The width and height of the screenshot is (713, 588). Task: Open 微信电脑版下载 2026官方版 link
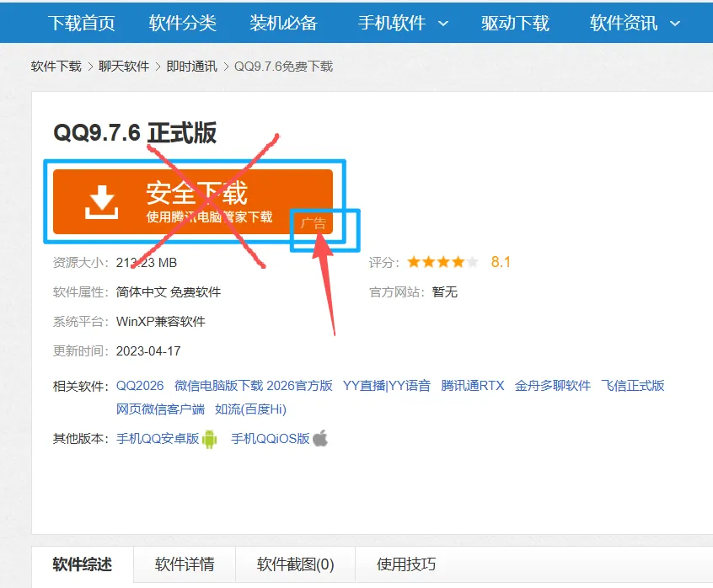point(254,386)
